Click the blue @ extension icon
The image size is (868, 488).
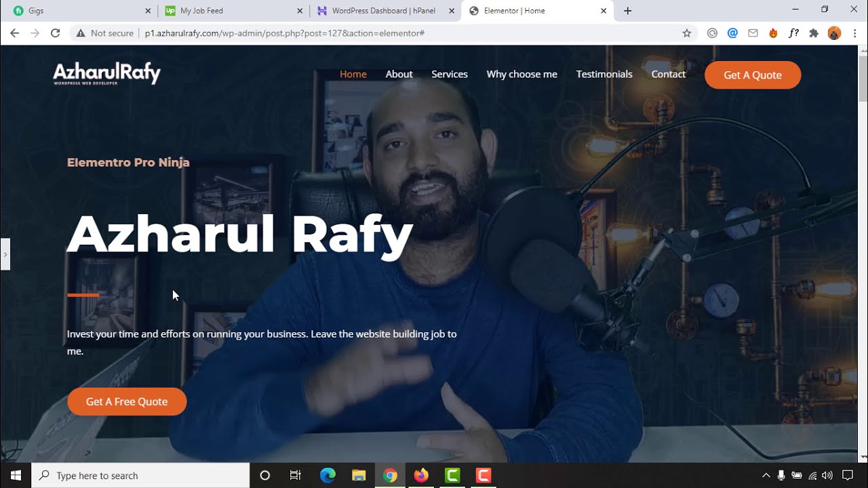click(732, 33)
